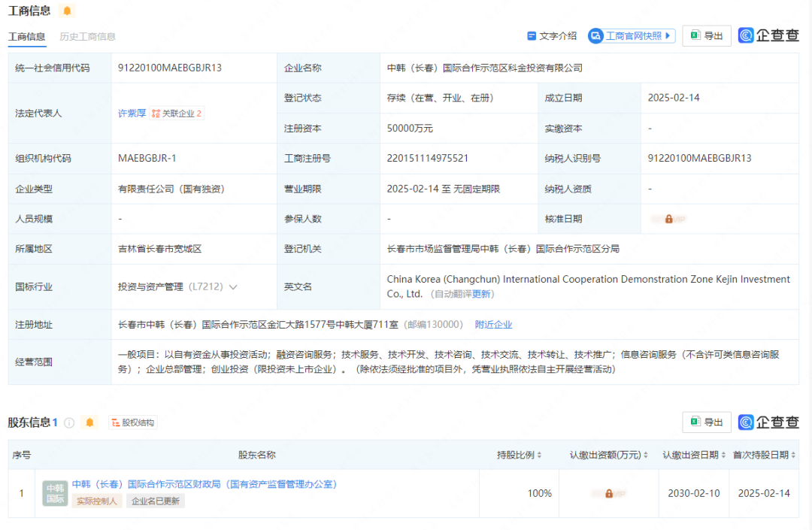The height and width of the screenshot is (530, 812).
Task: Export business info with top 导出 button
Action: coord(707,36)
